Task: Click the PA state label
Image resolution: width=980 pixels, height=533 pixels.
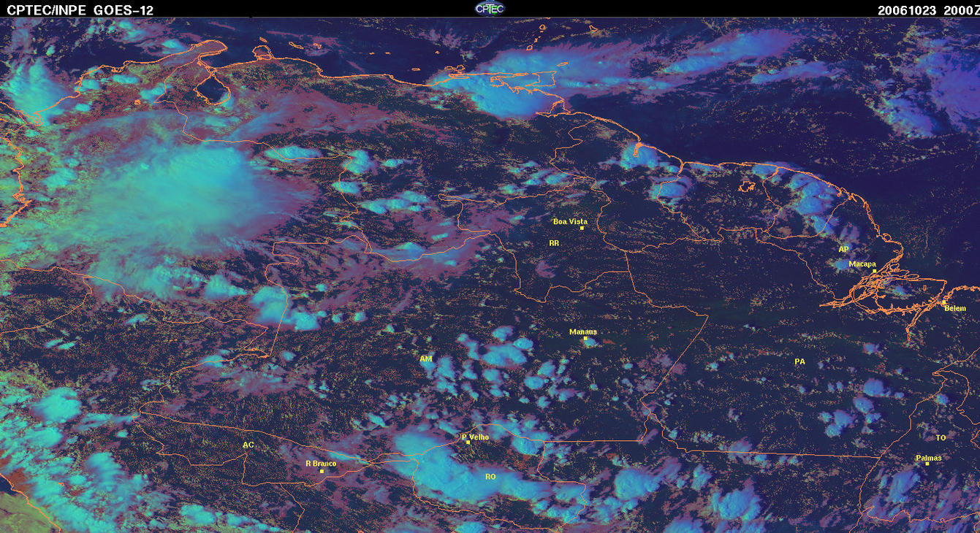Action: [x=799, y=361]
